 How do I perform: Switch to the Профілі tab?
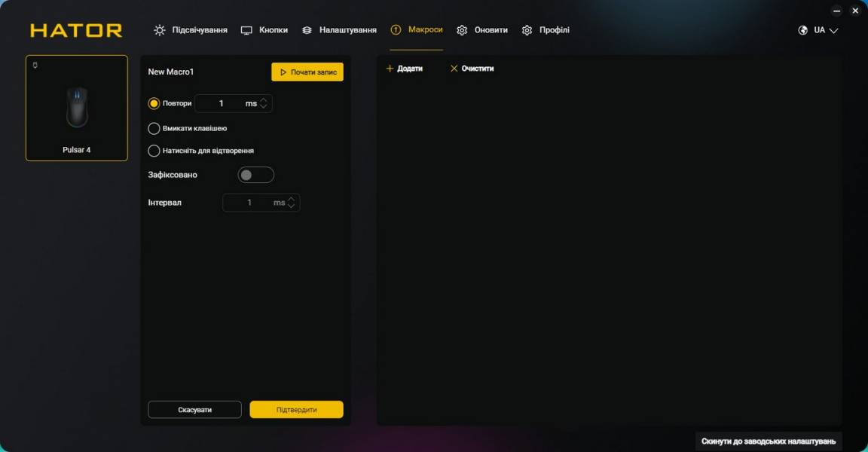(546, 30)
